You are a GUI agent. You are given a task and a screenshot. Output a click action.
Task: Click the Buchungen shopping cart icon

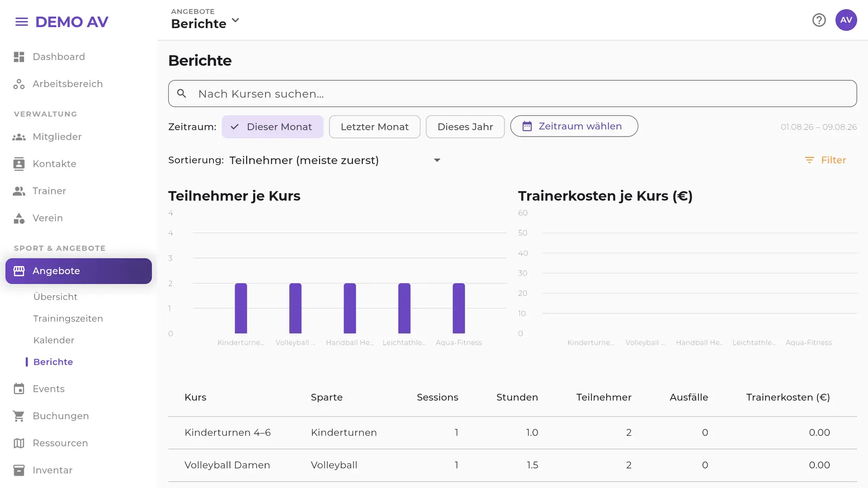click(x=19, y=416)
